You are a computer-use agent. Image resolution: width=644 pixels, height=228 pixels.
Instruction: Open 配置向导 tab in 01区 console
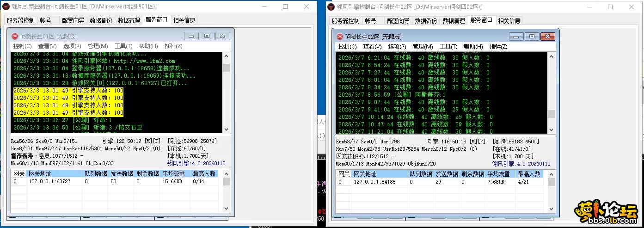point(73,20)
